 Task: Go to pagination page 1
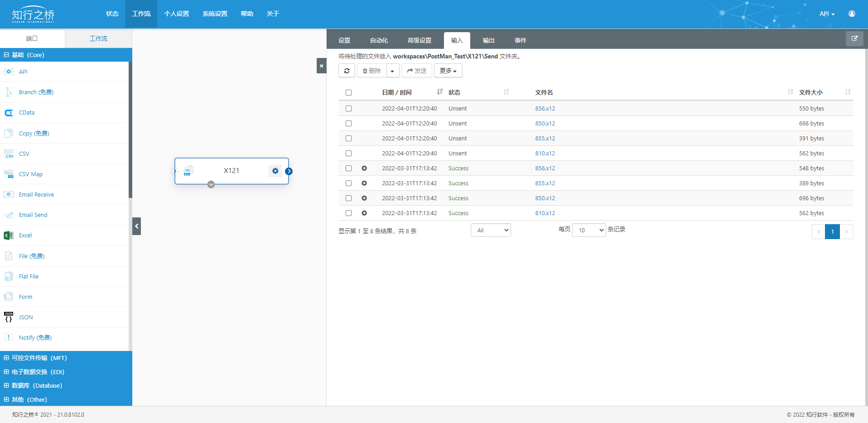(832, 231)
